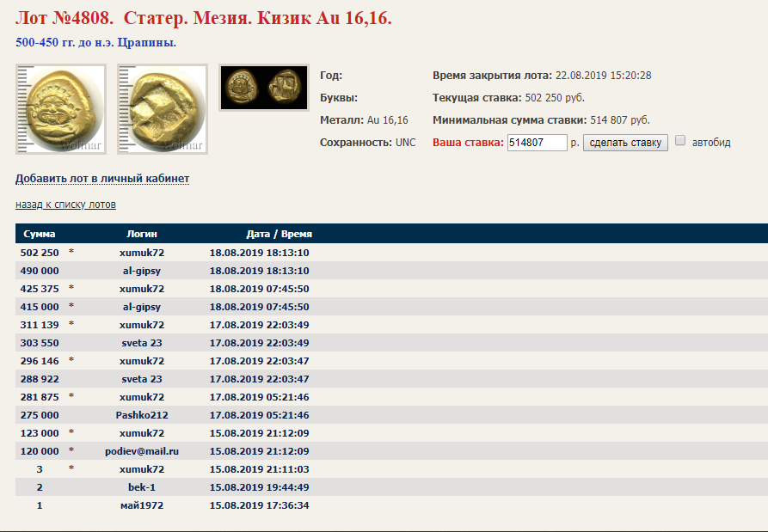Click the lot closing time 22.08.2019 15:20:28
The width and height of the screenshot is (768, 532).
click(x=604, y=76)
